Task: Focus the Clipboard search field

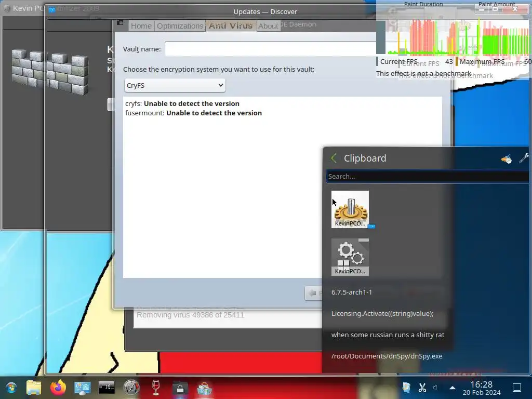Action: point(428,177)
